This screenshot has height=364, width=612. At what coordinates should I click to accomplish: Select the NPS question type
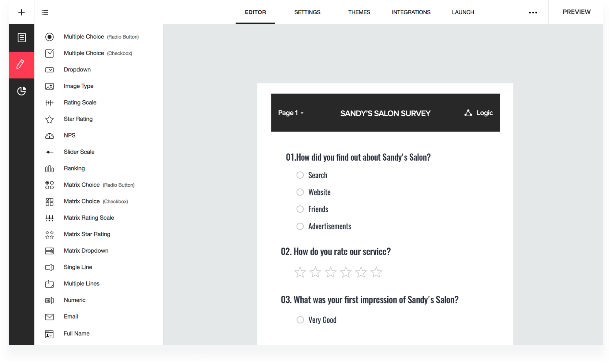coord(69,135)
